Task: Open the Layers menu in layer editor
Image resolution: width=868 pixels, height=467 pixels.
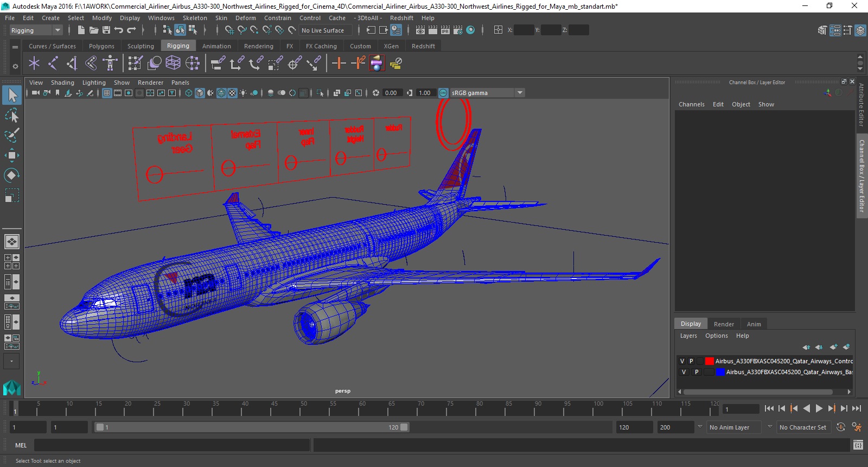Action: pyautogui.click(x=688, y=336)
